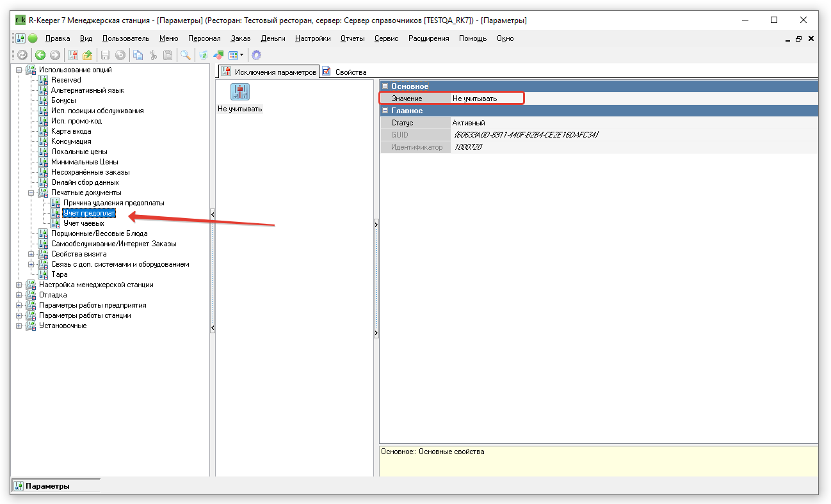
Task: Select 'Минимальные Цены' tree item
Action: coord(85,162)
